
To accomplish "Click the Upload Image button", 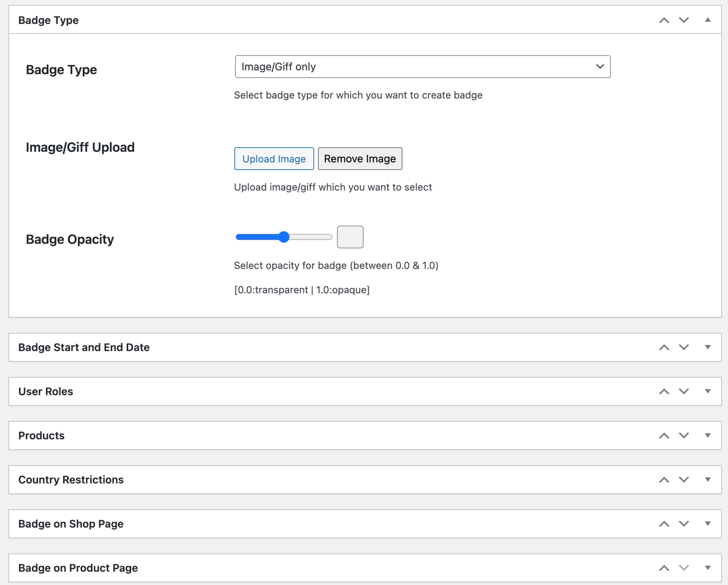I will [x=274, y=158].
